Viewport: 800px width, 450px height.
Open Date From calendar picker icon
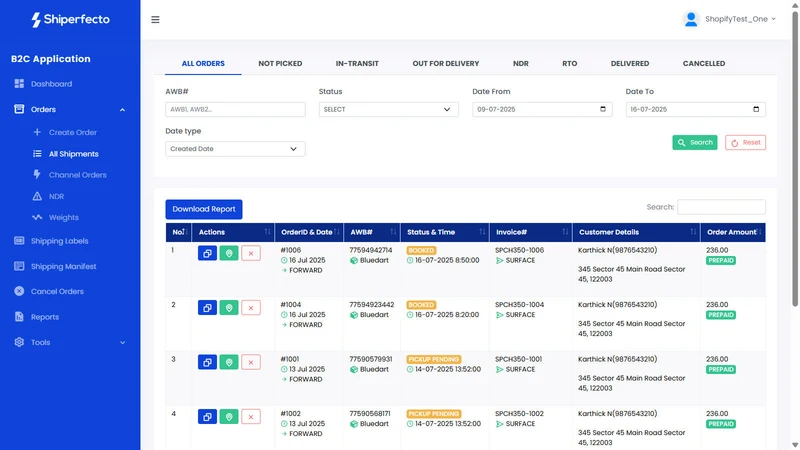click(x=603, y=109)
